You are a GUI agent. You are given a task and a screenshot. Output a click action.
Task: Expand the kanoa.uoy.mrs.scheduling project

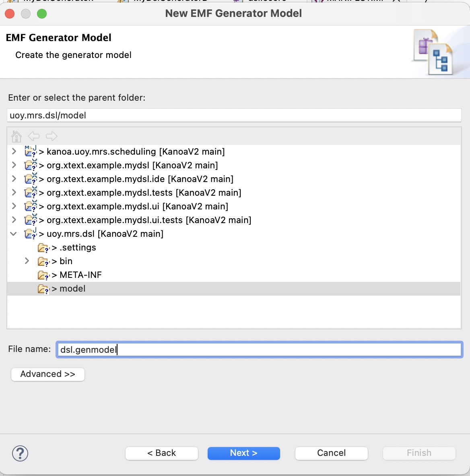tap(14, 151)
